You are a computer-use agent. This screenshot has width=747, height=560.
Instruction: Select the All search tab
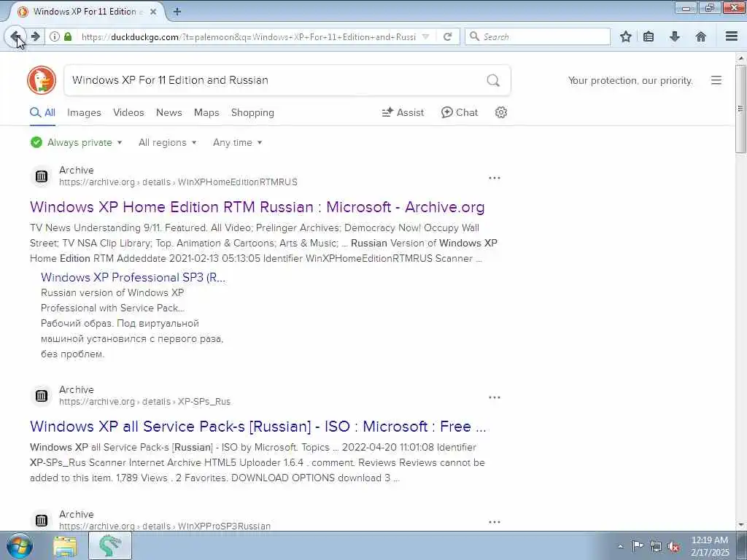(x=42, y=112)
